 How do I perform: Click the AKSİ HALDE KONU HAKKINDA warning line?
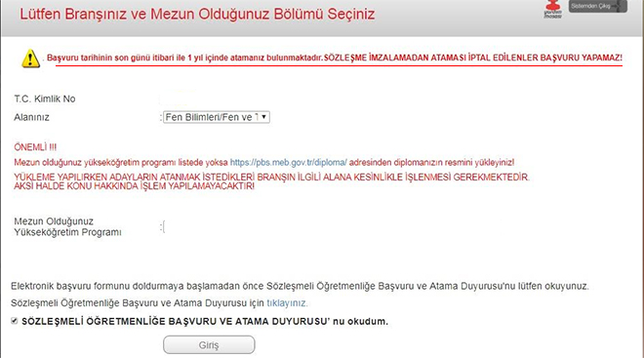point(134,186)
